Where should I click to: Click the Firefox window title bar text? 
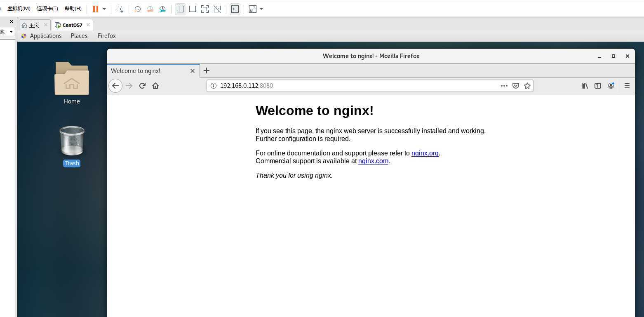coord(371,56)
